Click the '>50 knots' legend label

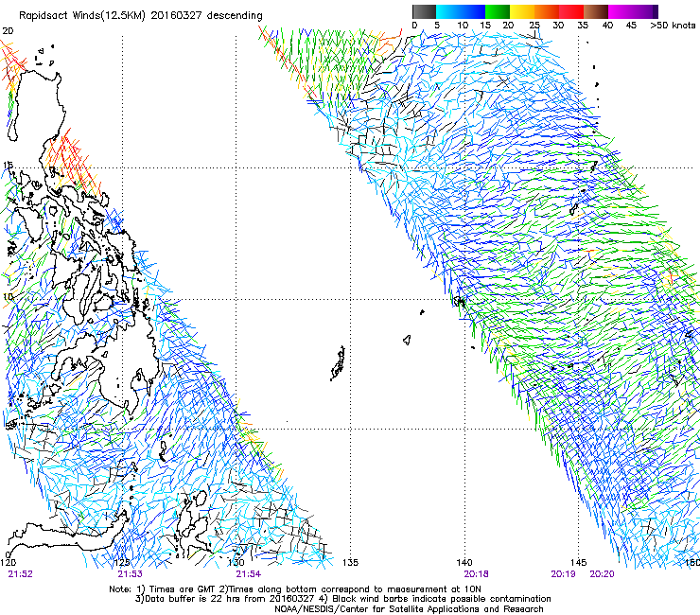pos(673,26)
